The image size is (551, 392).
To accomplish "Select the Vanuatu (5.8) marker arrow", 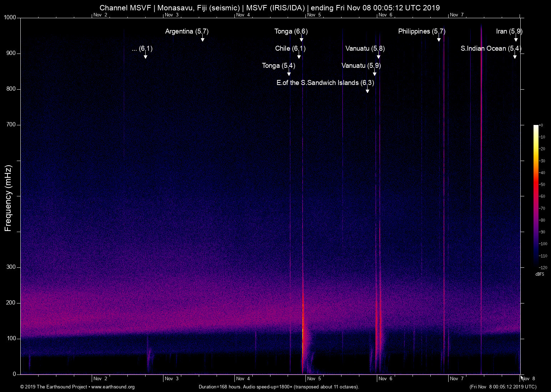I will point(379,56).
